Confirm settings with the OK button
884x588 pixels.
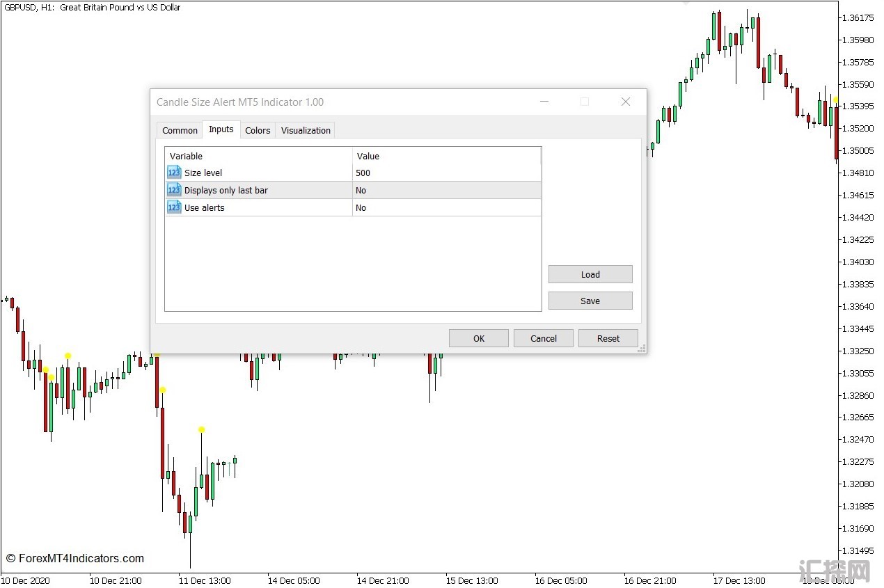[479, 338]
